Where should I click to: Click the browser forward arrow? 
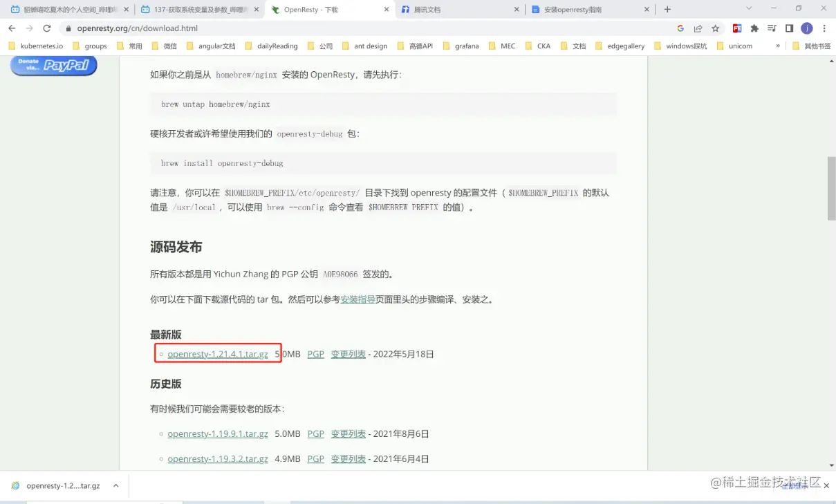coord(29,28)
